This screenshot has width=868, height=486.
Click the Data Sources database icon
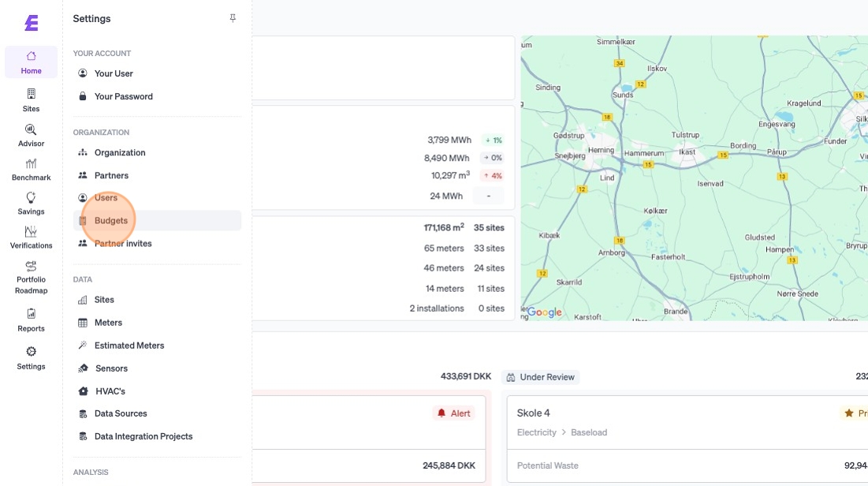coord(83,413)
